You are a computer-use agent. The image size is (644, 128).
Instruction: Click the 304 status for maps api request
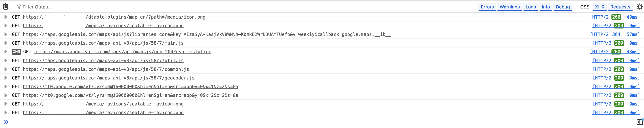[616, 34]
